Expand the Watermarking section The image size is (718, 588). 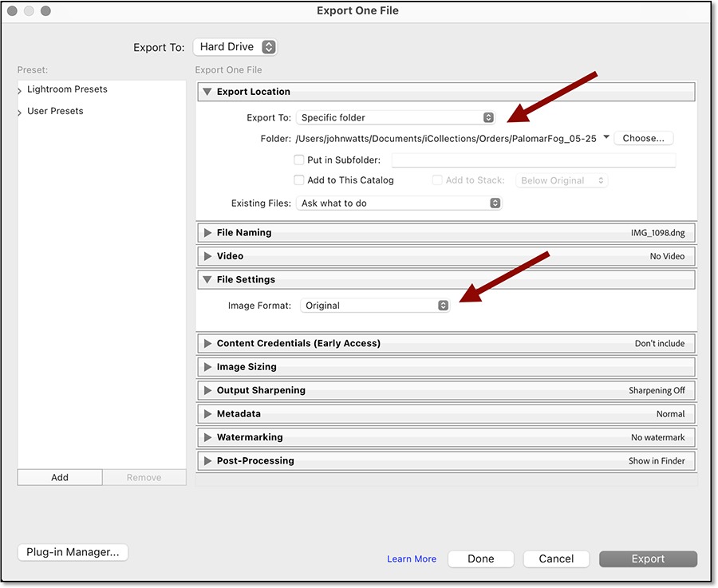click(207, 437)
